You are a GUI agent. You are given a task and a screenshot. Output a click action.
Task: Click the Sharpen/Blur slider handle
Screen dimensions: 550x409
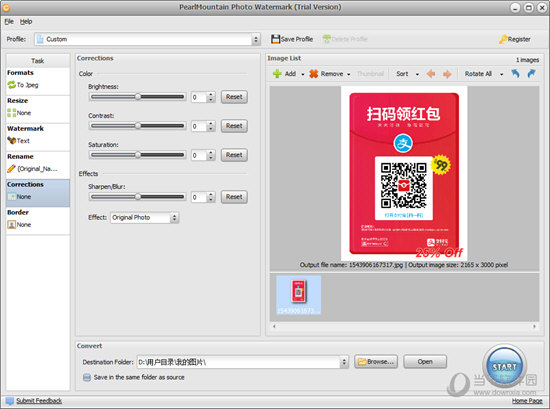pos(138,196)
